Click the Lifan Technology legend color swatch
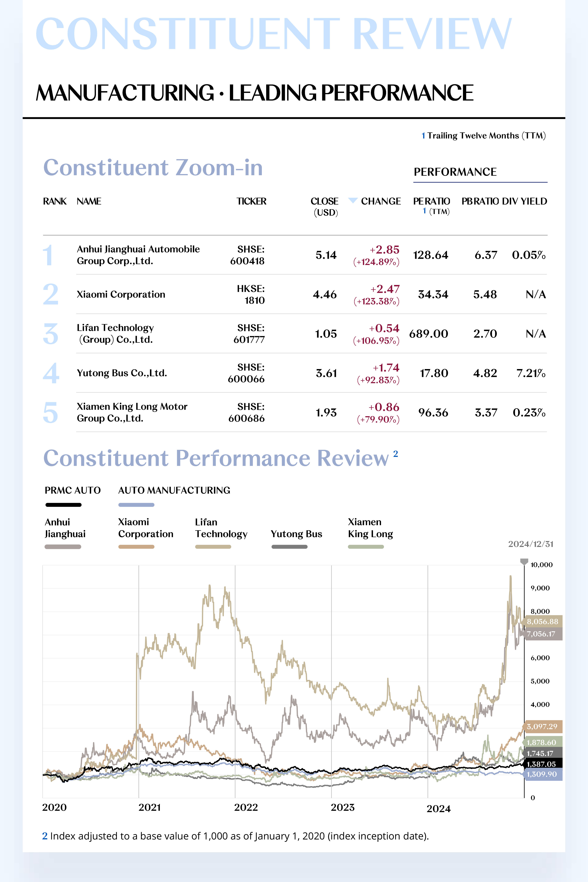The width and height of the screenshot is (588, 882). click(x=213, y=547)
